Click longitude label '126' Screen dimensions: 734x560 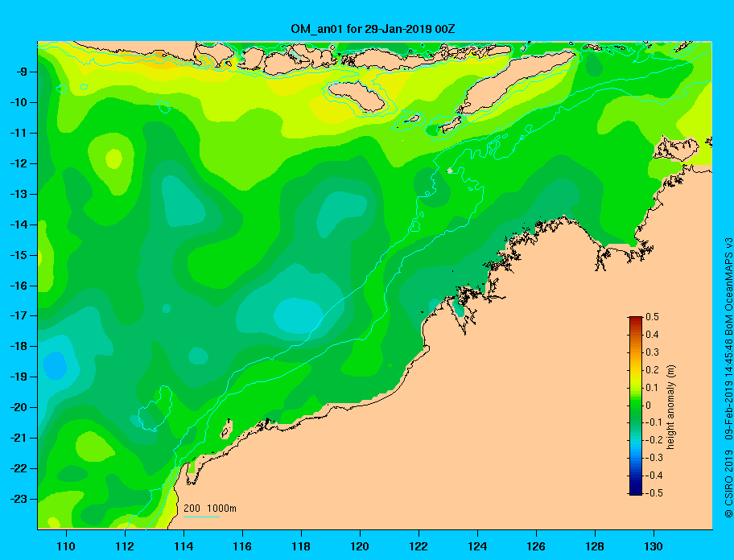click(536, 546)
